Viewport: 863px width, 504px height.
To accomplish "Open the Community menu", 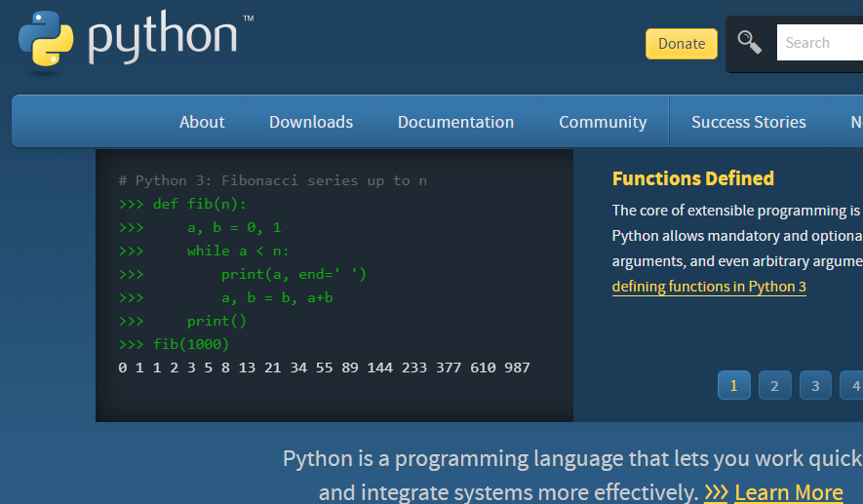I will (603, 122).
